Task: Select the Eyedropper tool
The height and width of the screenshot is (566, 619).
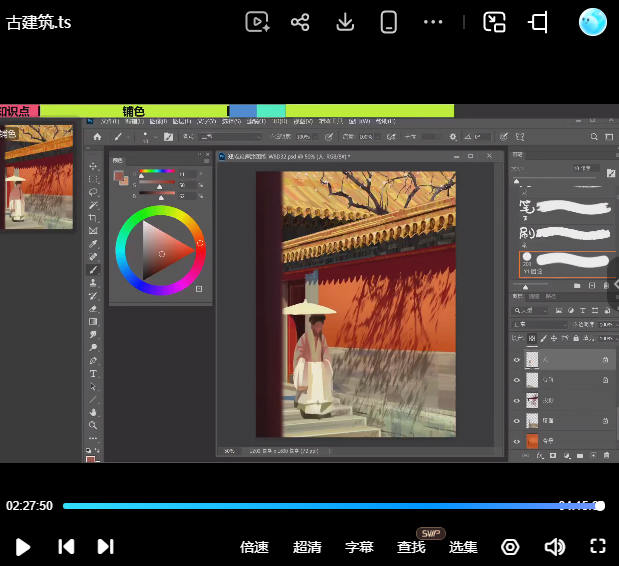Action: [93, 244]
